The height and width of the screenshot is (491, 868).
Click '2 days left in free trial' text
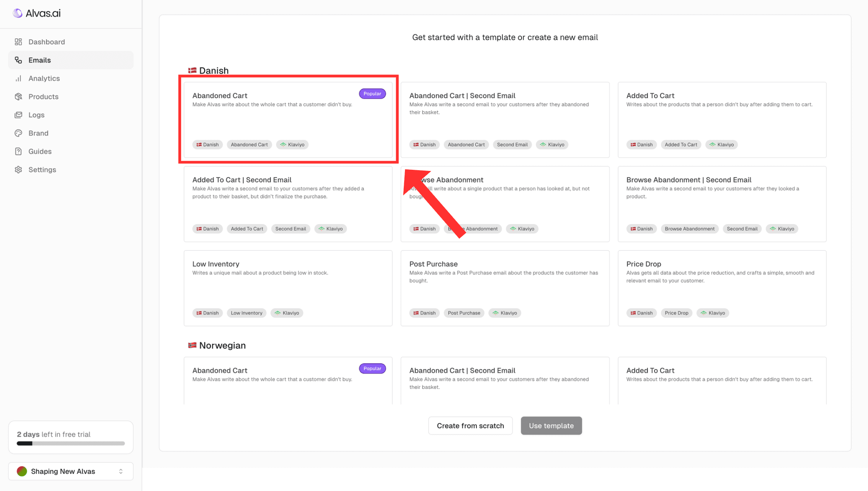[x=54, y=434]
